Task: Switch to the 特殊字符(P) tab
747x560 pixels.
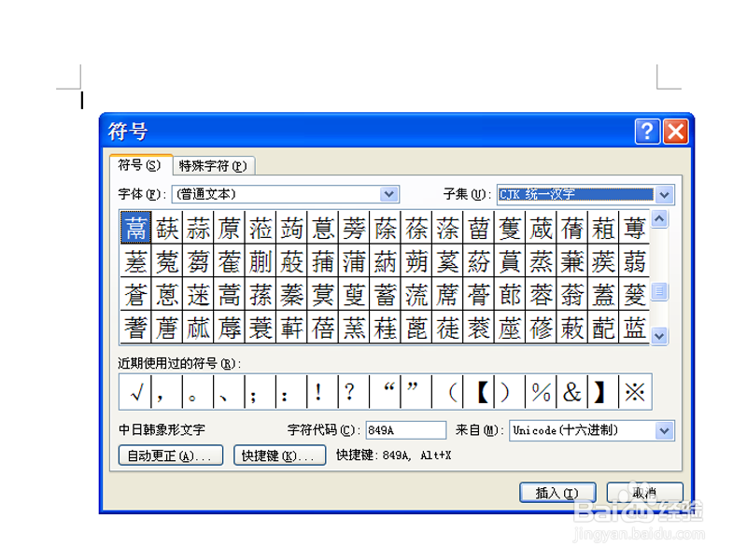Action: [x=213, y=166]
